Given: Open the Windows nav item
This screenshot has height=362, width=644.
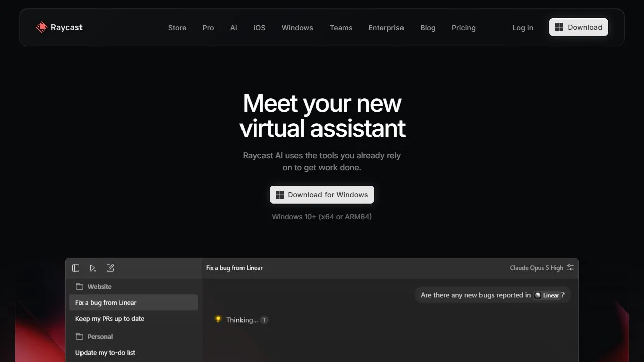Looking at the screenshot, I should click(x=297, y=28).
